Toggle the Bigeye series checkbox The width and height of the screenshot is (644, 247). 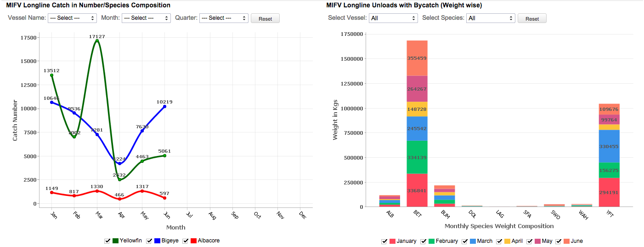(149, 241)
